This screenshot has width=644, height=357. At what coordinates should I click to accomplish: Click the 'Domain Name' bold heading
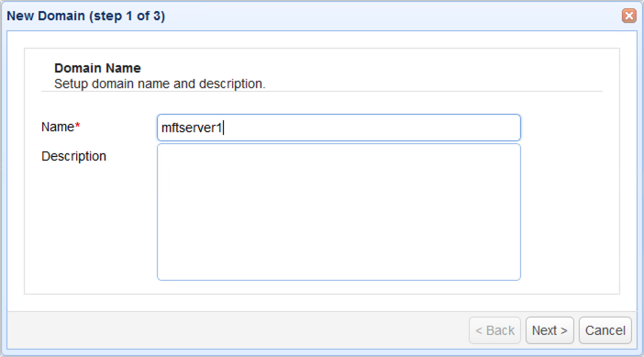(97, 68)
